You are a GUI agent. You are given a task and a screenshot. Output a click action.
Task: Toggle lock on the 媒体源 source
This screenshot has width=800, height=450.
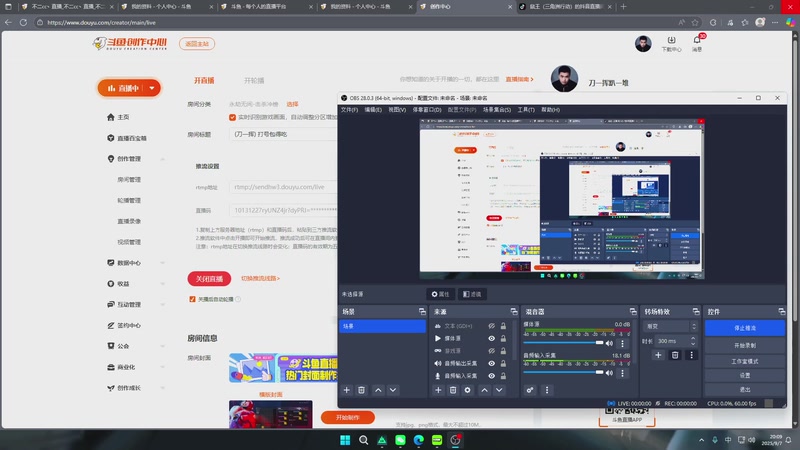pyautogui.click(x=503, y=338)
